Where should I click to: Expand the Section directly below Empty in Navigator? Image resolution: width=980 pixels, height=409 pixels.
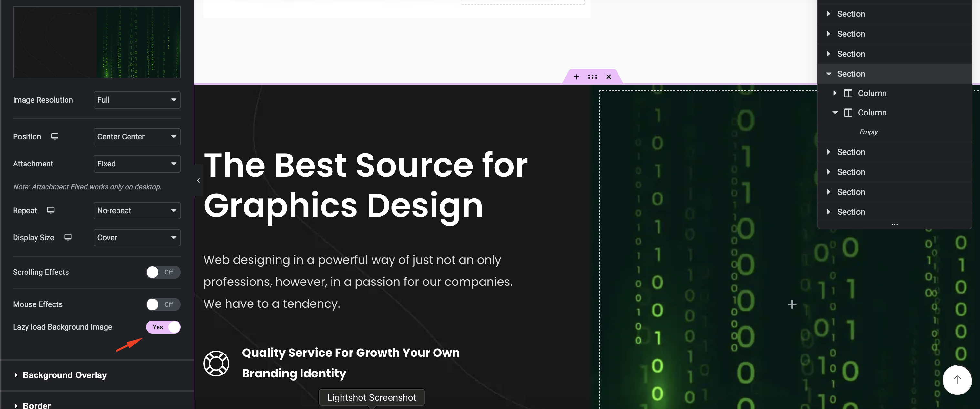(829, 152)
